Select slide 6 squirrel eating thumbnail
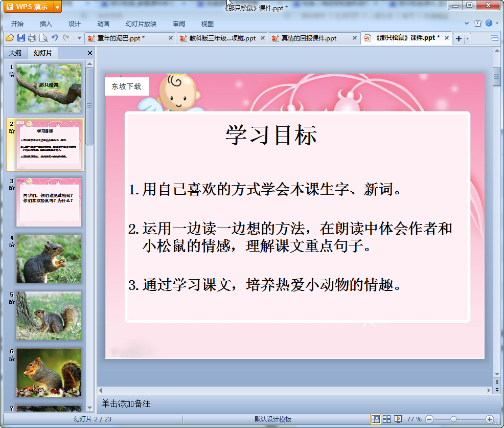504x428 pixels. click(x=49, y=372)
